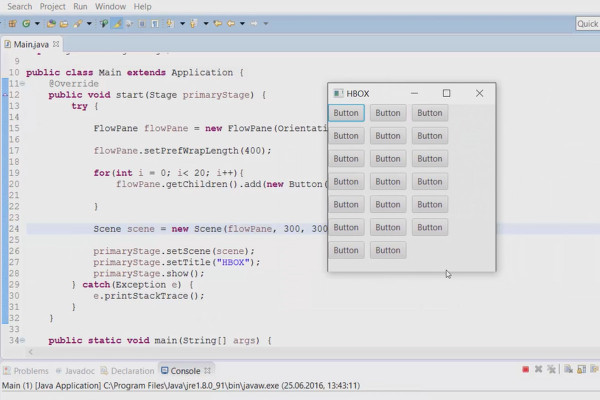Screen dimensions: 600x400
Task: Open the Run menu
Action: (80, 7)
